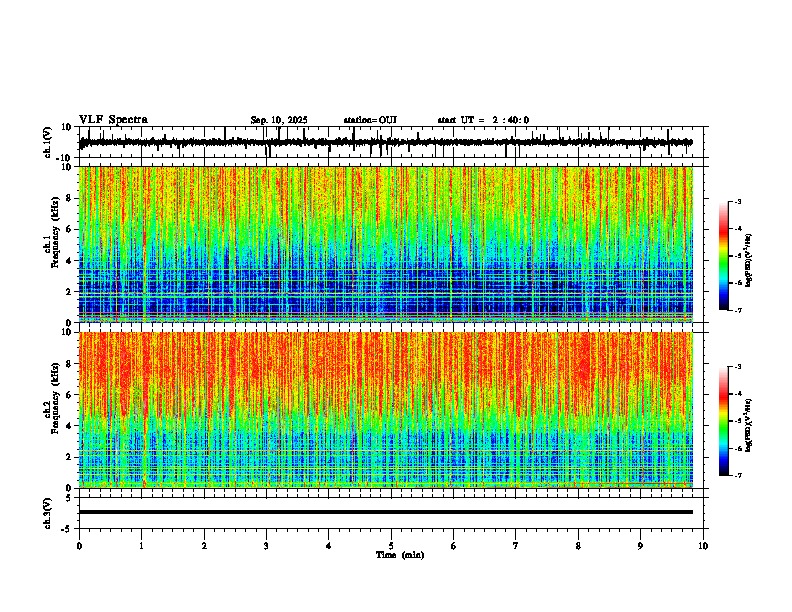Click the thick black ch.3 trace line

[x=386, y=512]
